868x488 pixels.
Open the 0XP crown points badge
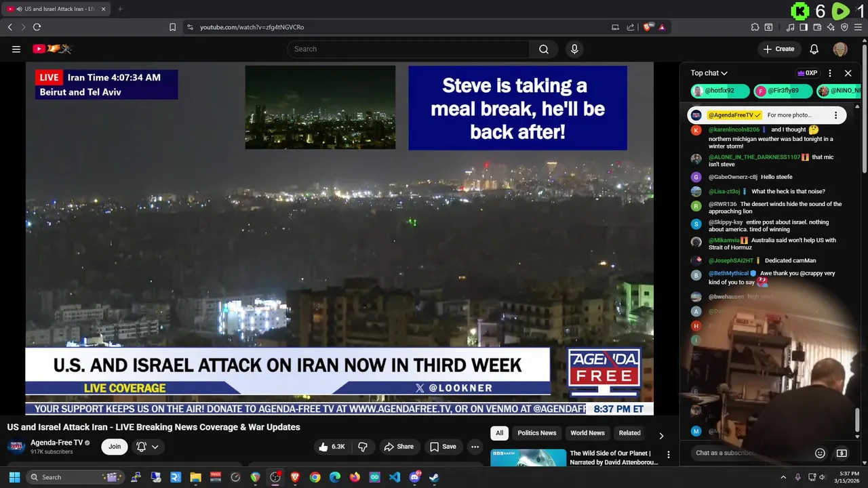pos(807,73)
